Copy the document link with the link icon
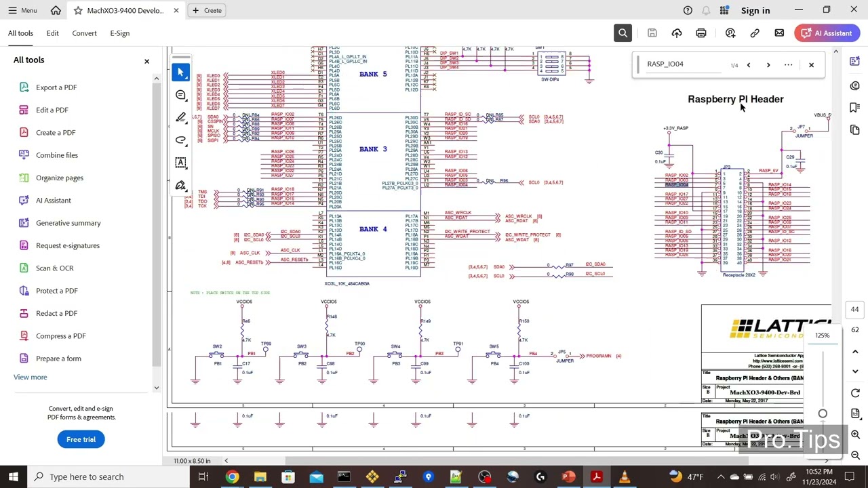The image size is (868, 488). click(755, 33)
